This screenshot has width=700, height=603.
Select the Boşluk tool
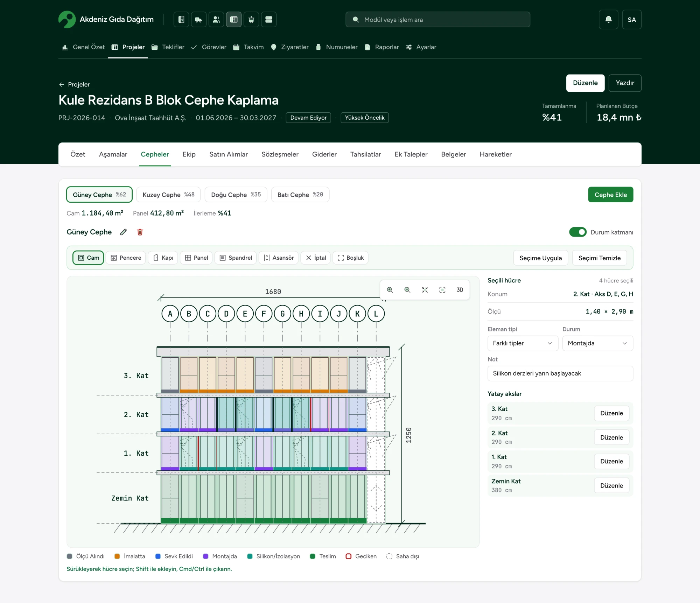tap(350, 258)
